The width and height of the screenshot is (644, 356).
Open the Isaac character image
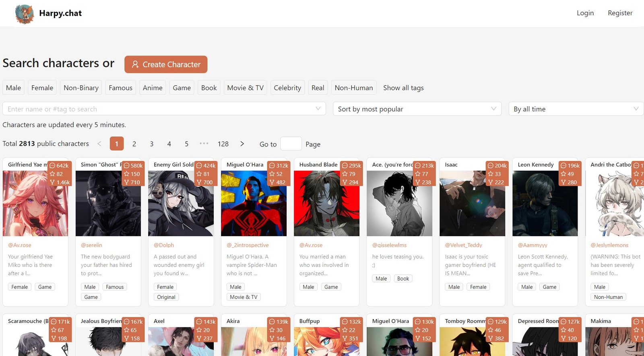coord(472,203)
